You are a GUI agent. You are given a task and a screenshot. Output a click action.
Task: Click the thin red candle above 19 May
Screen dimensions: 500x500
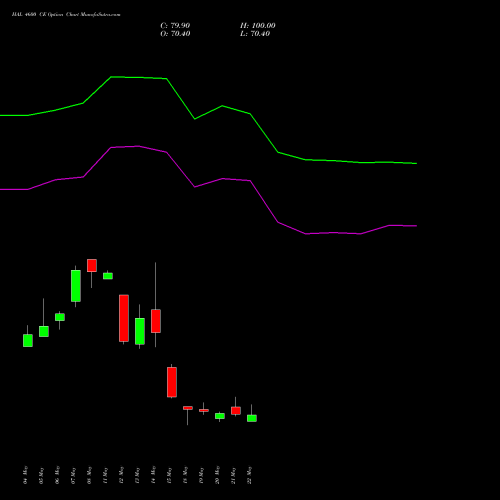tap(204, 410)
